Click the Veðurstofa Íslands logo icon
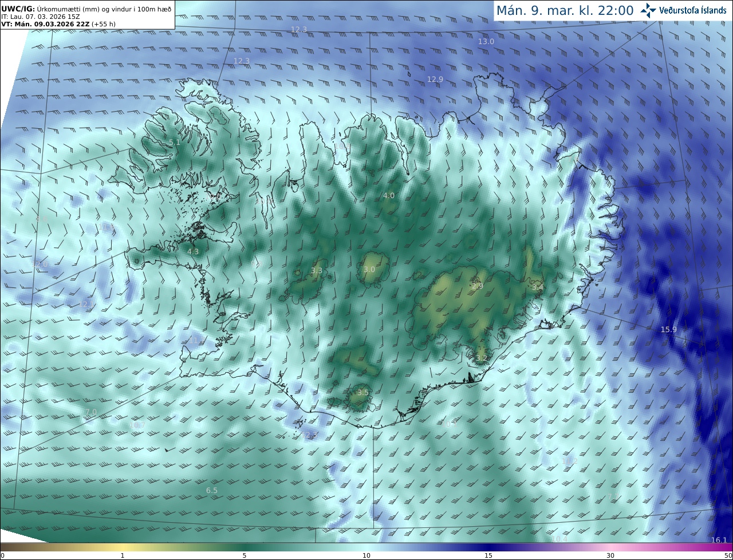 tap(648, 10)
